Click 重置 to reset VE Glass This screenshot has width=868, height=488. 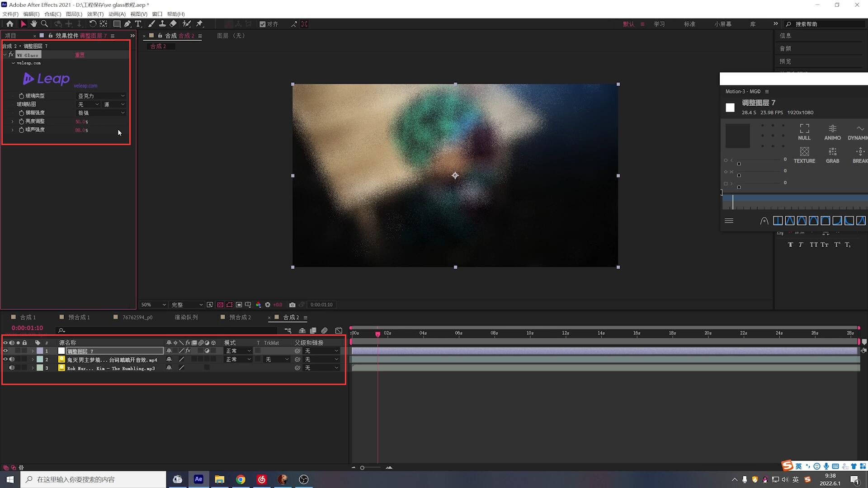[x=80, y=55]
